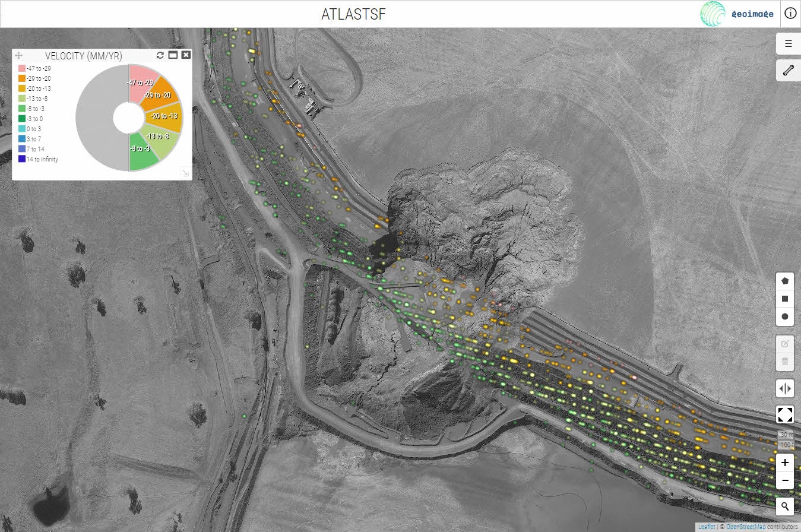Toggle the side-by-side swipe compare tool
The image size is (801, 532).
click(x=785, y=389)
